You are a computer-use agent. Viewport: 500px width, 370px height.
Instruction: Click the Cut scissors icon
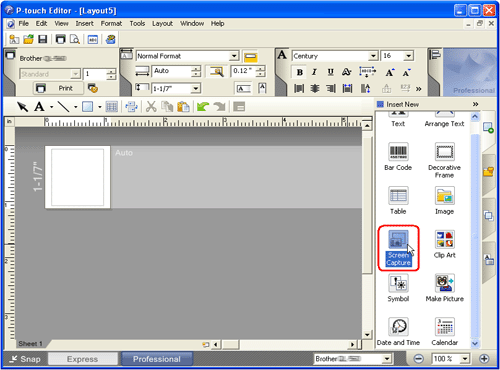(151, 107)
